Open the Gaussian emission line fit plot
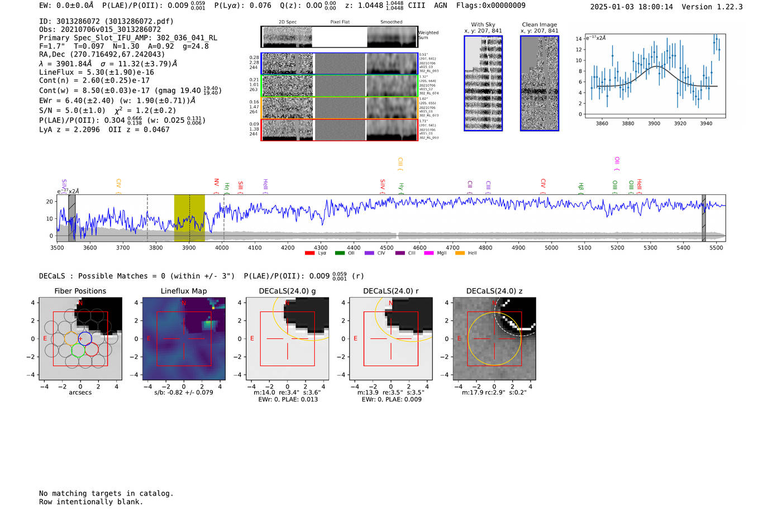The width and height of the screenshot is (782, 532). (655, 76)
